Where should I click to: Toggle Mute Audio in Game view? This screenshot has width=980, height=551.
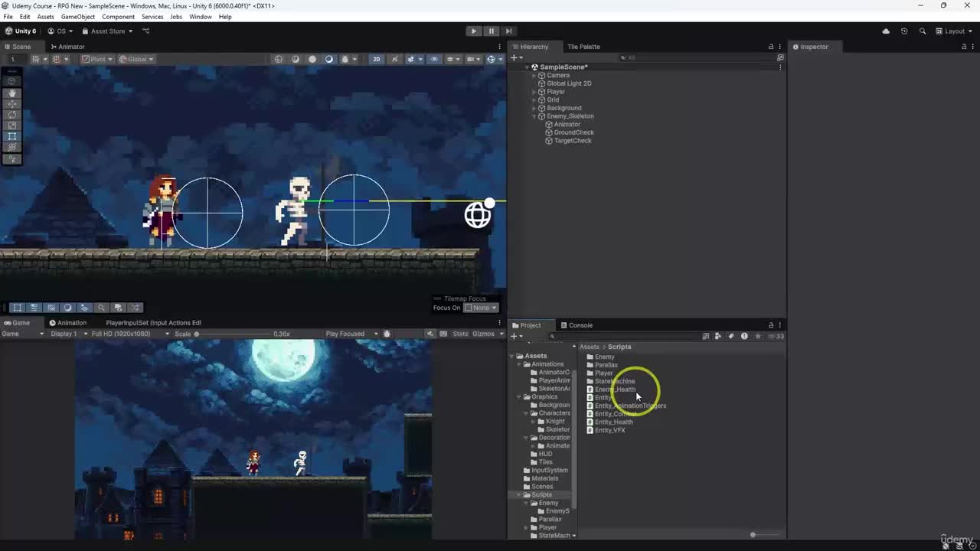(431, 334)
